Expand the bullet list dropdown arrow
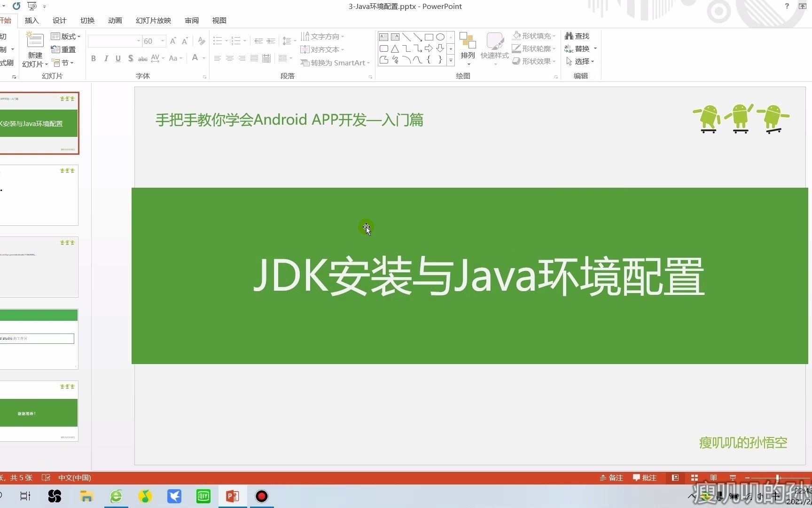The image size is (812, 508). (x=226, y=41)
